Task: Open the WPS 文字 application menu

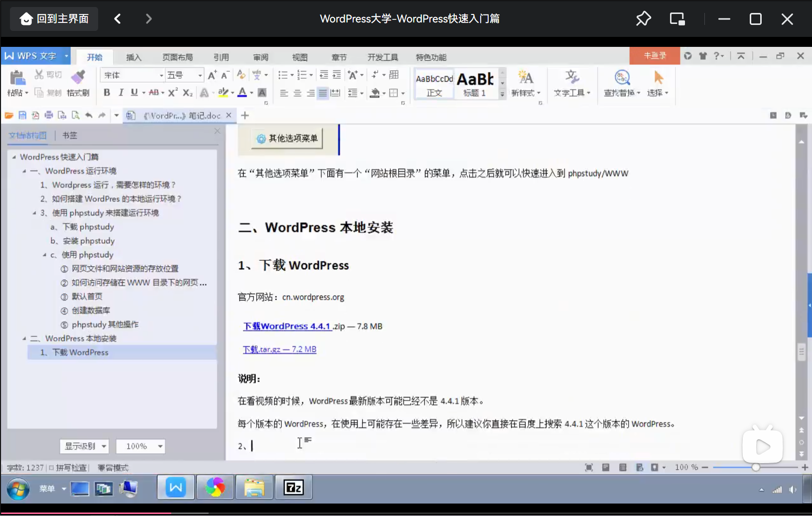Action: pyautogui.click(x=36, y=56)
